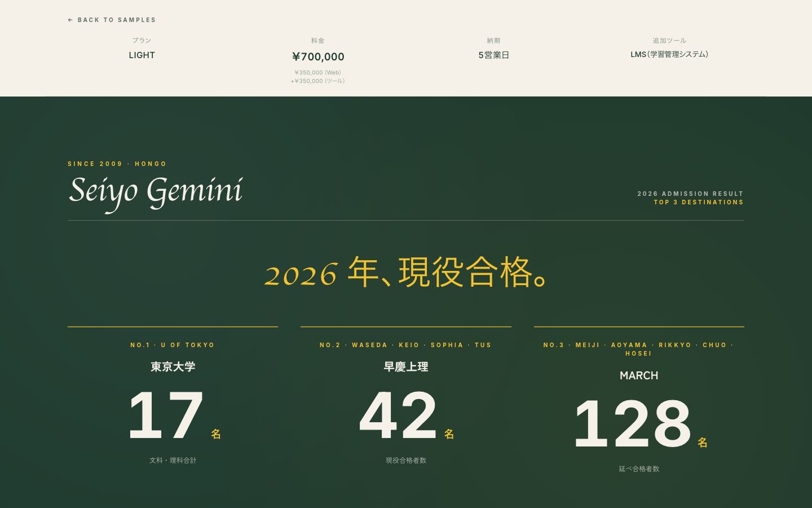Select the LIGHT plan label
The height and width of the screenshot is (508, 812).
click(x=142, y=55)
